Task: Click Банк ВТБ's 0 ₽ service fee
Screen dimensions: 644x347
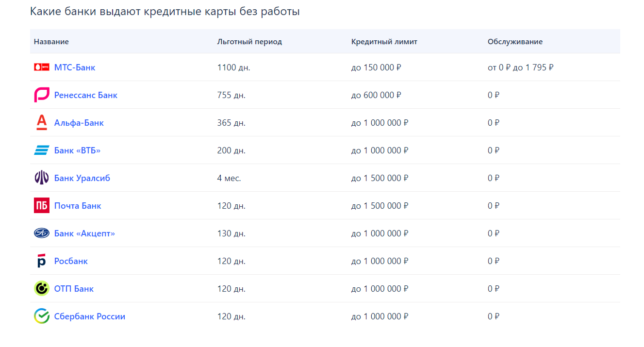Action: tap(494, 150)
